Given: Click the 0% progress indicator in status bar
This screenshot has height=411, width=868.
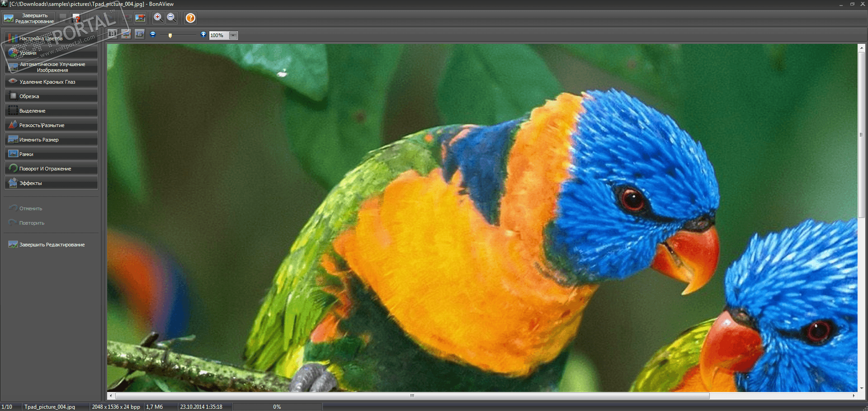Looking at the screenshot, I should tap(277, 407).
